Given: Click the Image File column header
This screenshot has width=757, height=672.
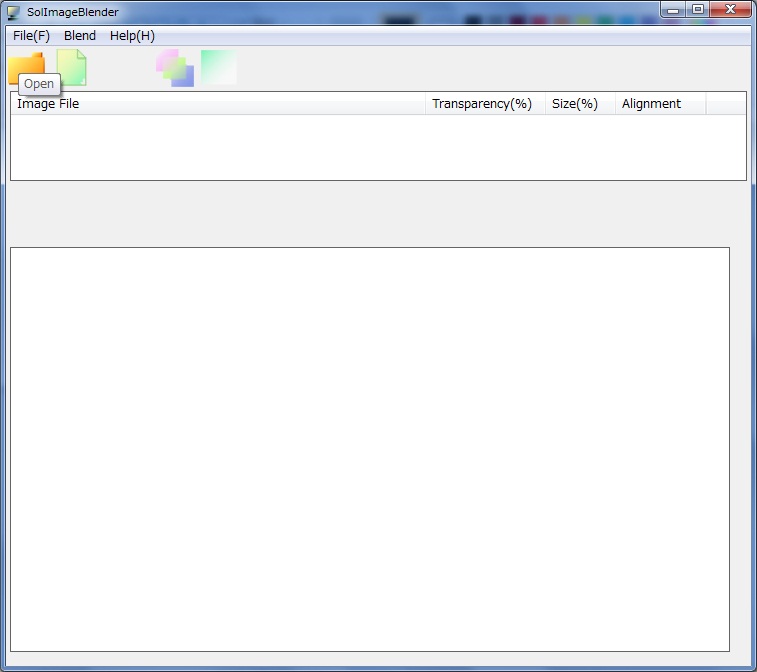Looking at the screenshot, I should coord(218,104).
